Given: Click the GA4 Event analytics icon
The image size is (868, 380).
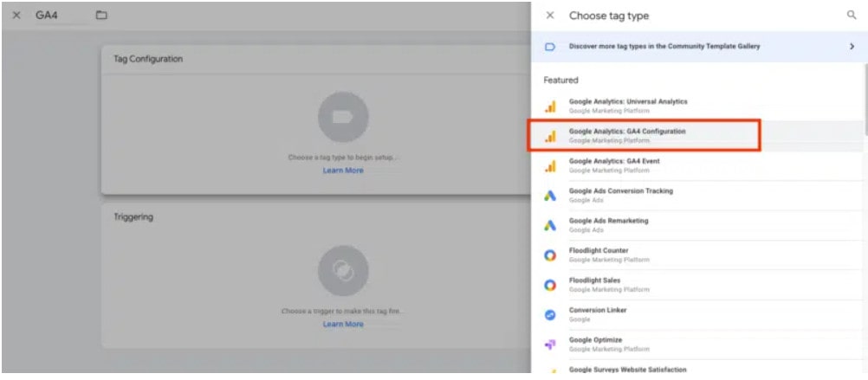Looking at the screenshot, I should tap(550, 166).
